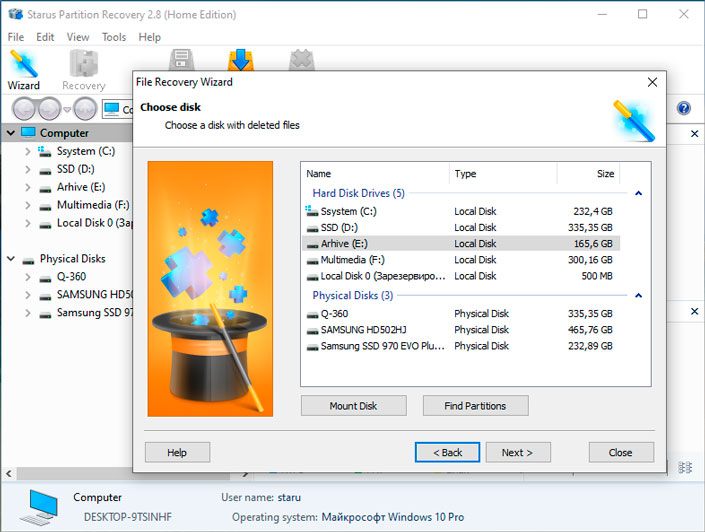
Task: Select Computer root in the left tree
Action: click(64, 133)
